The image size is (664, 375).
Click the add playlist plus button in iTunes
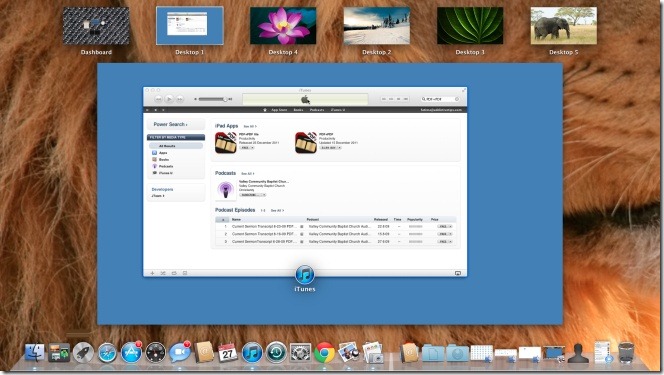tap(152, 273)
